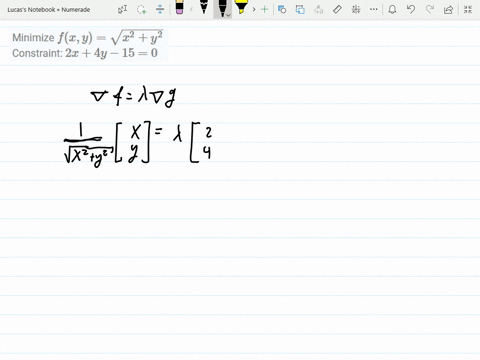Pick the eraser tool

179,8
